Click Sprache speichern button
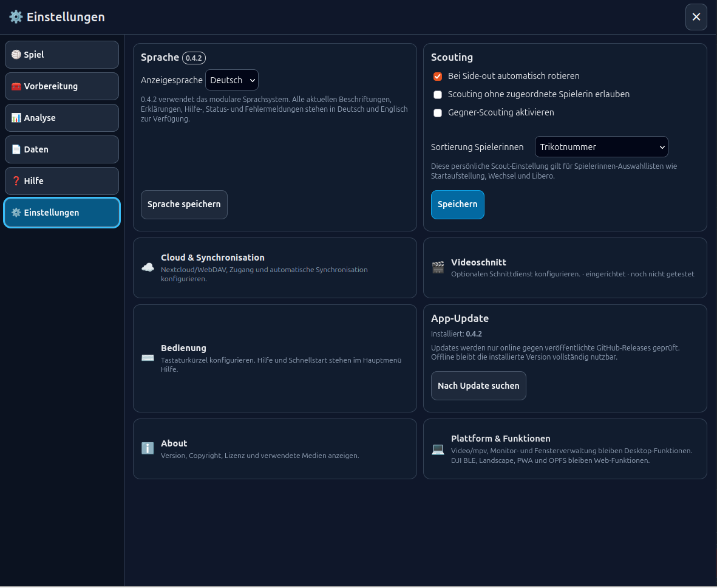This screenshot has width=717, height=588. tap(184, 205)
